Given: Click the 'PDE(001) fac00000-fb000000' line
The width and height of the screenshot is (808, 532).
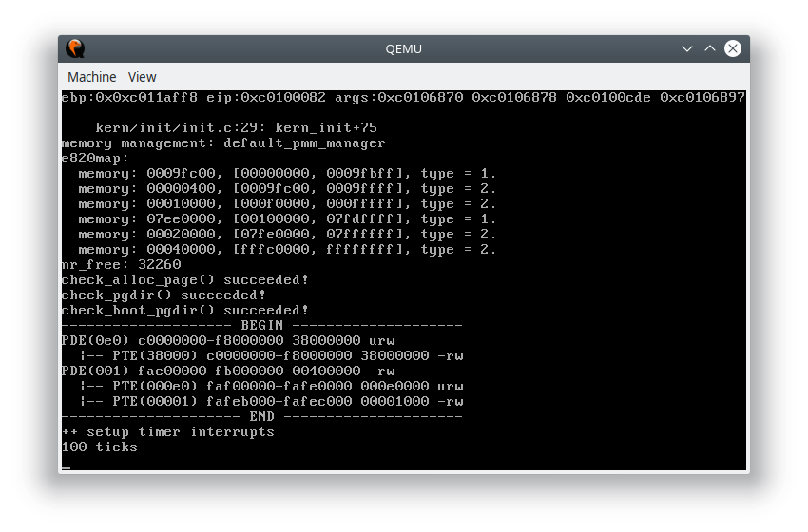Looking at the screenshot, I should (228, 370).
